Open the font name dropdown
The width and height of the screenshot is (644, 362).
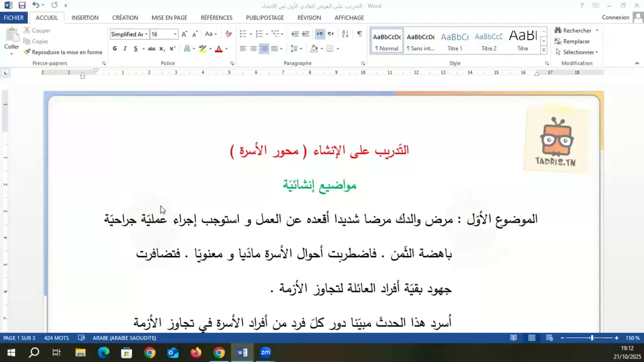[146, 34]
